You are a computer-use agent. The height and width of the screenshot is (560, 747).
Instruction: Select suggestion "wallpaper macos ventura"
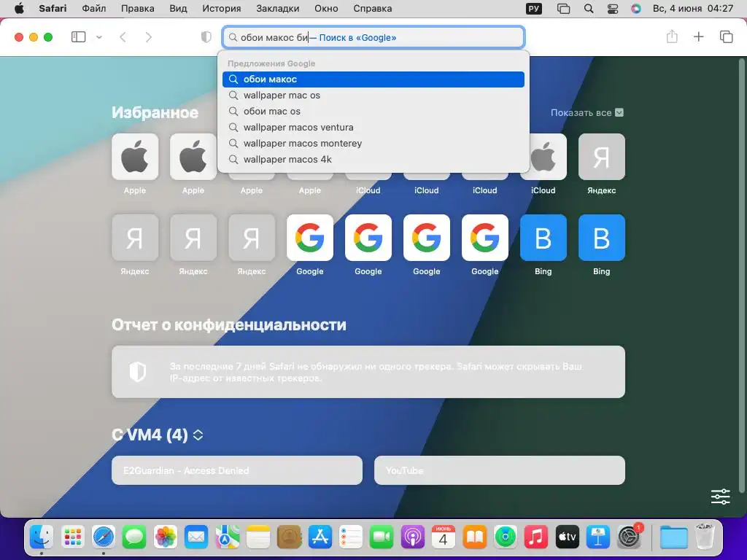[373, 128]
